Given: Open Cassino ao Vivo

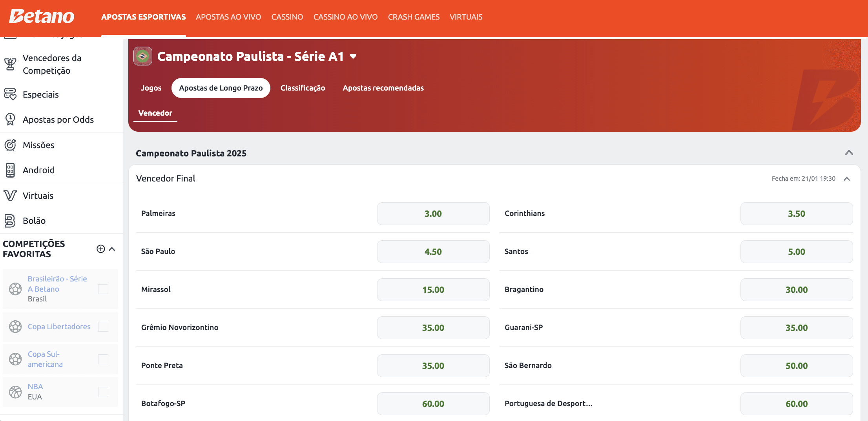Looking at the screenshot, I should click(345, 17).
